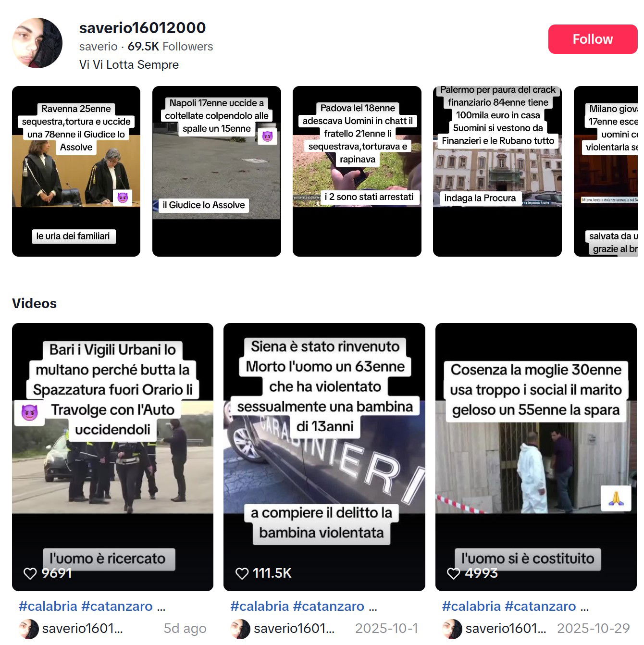644x645 pixels.
Task: Play the Siena 63enne video
Action: click(x=324, y=457)
